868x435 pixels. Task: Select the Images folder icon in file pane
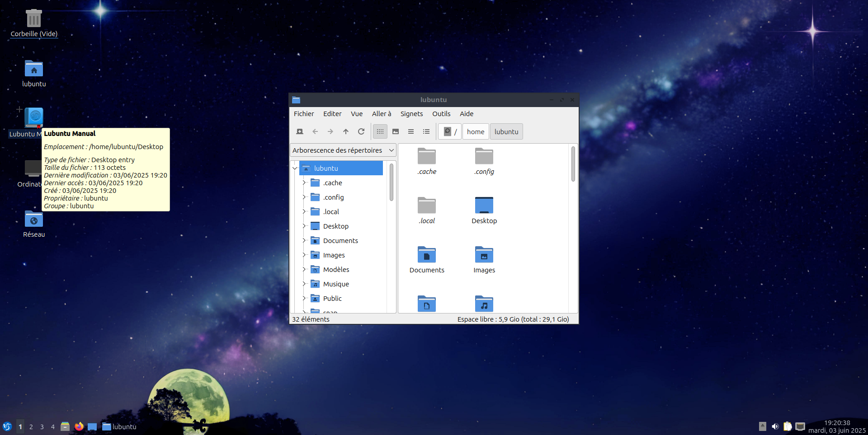[x=484, y=255]
